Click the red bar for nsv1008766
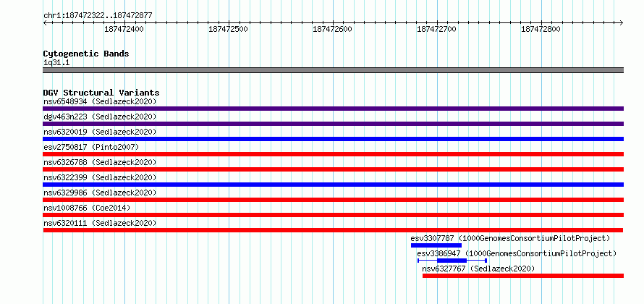 pyautogui.click(x=333, y=215)
